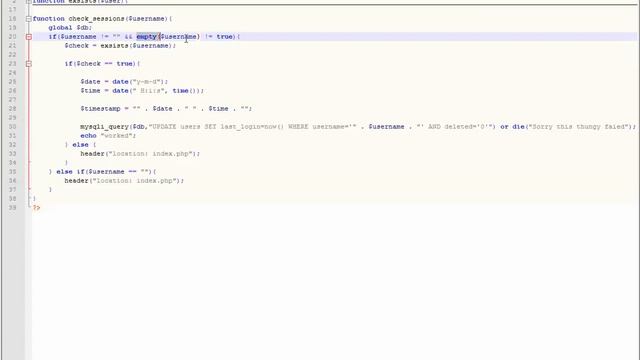Image resolution: width=640 pixels, height=360 pixels.
Task: Click line number 25 in the margin
Action: click(12, 82)
